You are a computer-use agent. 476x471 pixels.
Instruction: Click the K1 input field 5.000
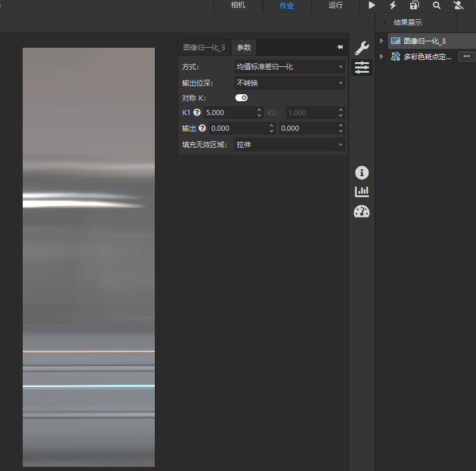230,113
